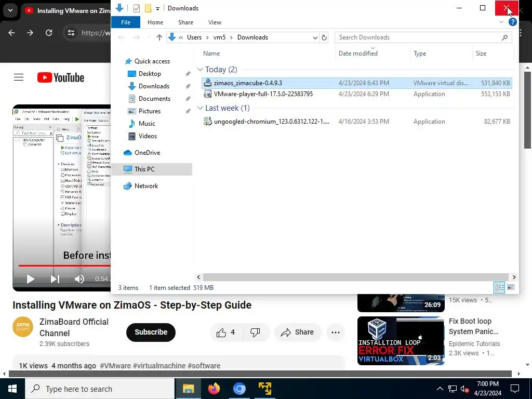Sort files by Type column header
This screenshot has width=532, height=399.
click(x=420, y=54)
